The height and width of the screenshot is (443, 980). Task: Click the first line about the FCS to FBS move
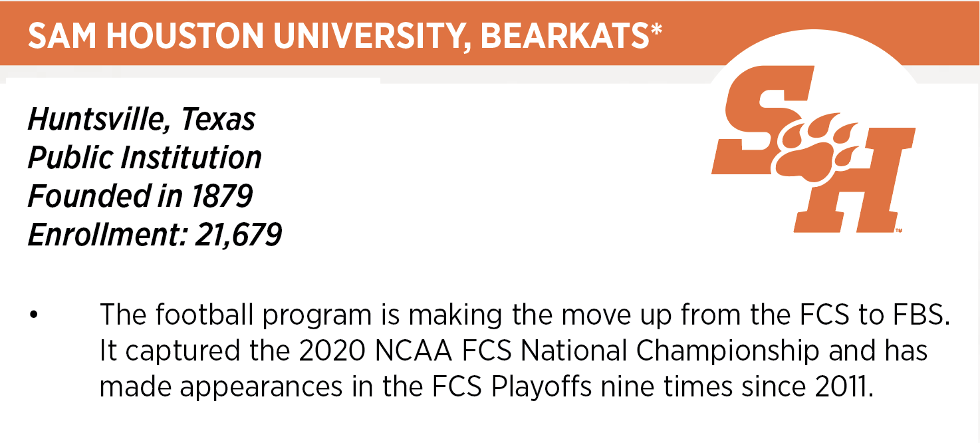click(522, 315)
